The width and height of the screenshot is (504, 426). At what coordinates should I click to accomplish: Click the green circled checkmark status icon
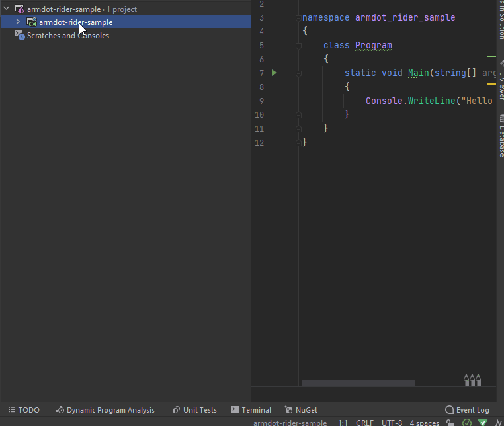(x=467, y=423)
